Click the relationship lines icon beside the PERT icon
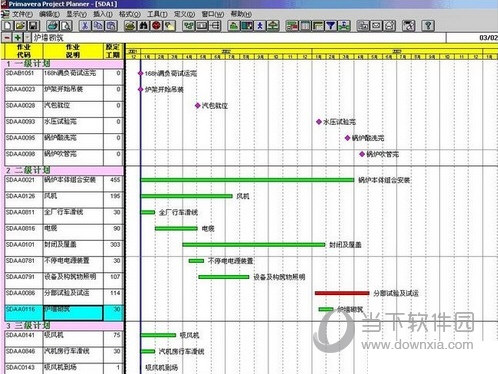Image resolution: width=498 pixels, height=374 pixels. (215, 26)
